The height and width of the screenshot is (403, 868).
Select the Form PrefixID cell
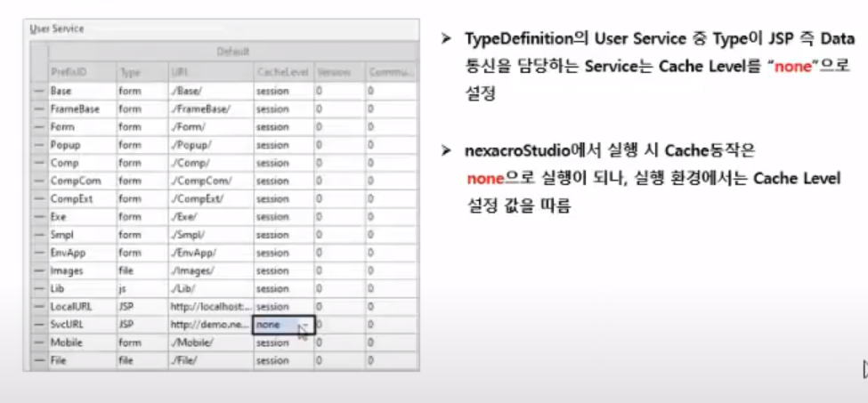point(82,127)
